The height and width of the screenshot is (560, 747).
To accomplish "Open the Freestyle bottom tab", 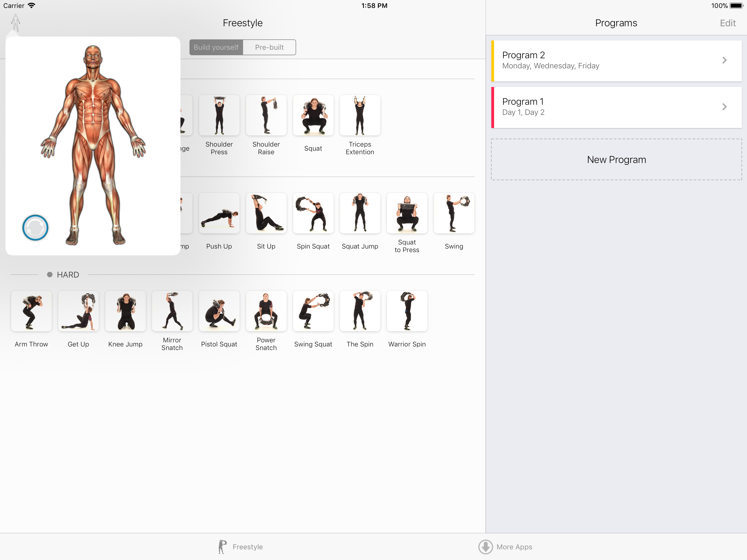I will click(x=240, y=547).
